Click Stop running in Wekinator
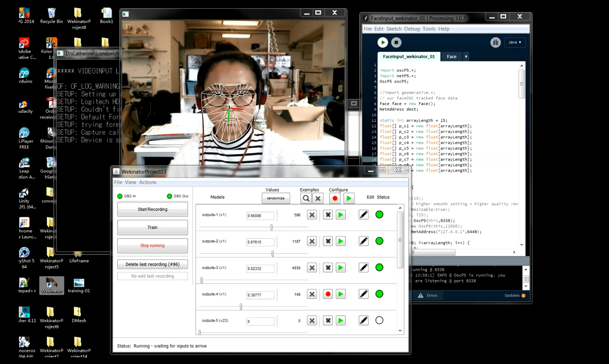 [152, 246]
